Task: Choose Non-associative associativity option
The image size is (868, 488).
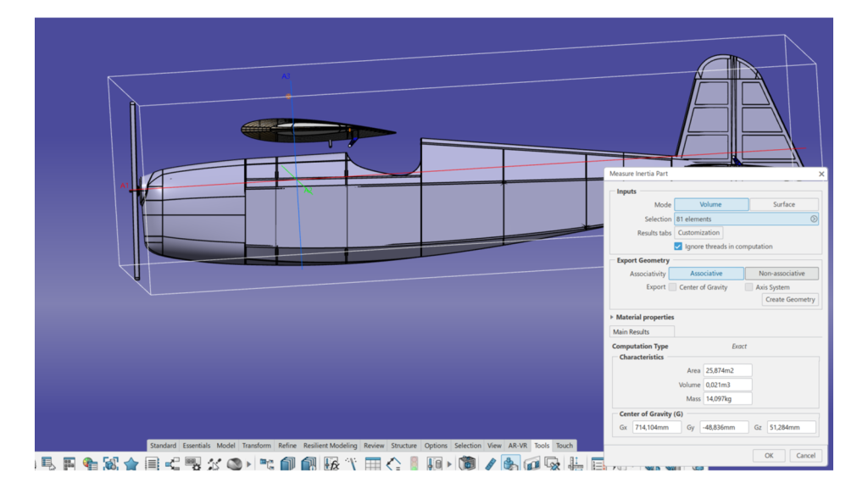Action: pos(782,274)
